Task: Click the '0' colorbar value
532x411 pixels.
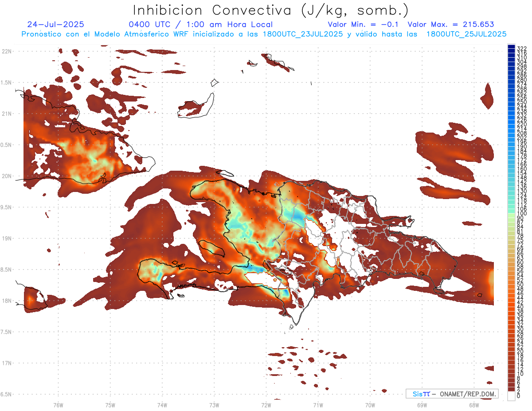Action: 519,397
